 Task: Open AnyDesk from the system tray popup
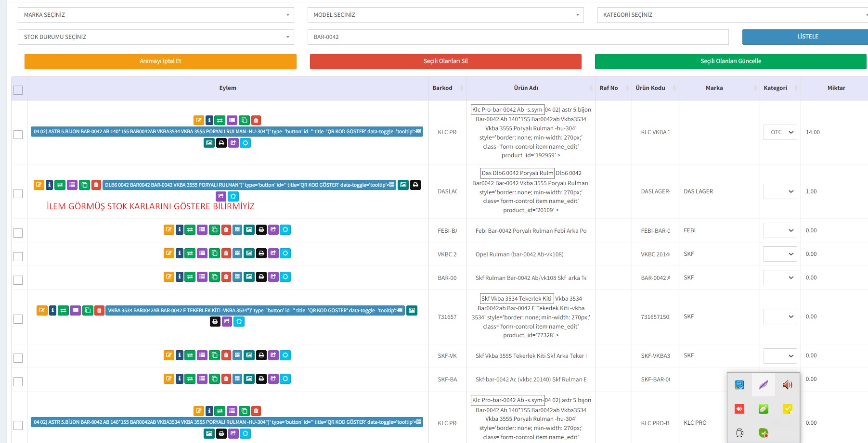[x=739, y=409]
